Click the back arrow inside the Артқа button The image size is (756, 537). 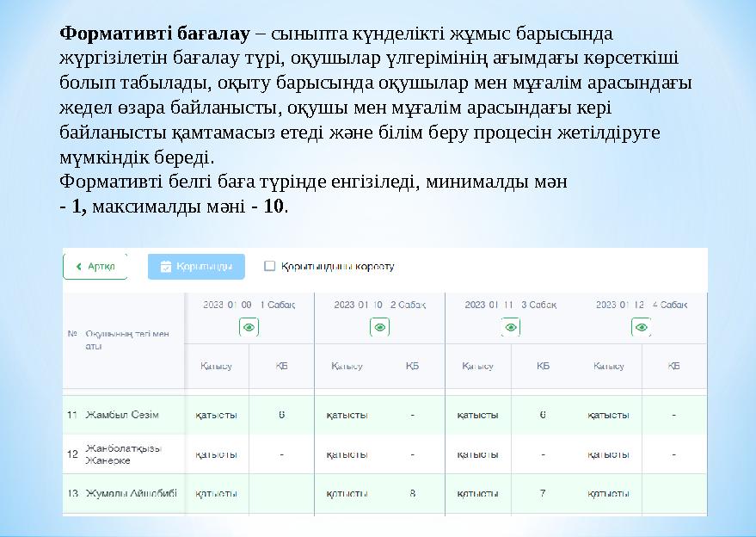(x=82, y=267)
